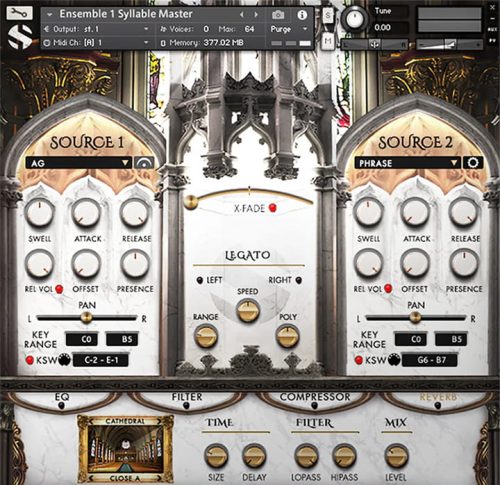Click Source 2 Release knob
Image resolution: width=500 pixels, height=485 pixels.
[464, 212]
